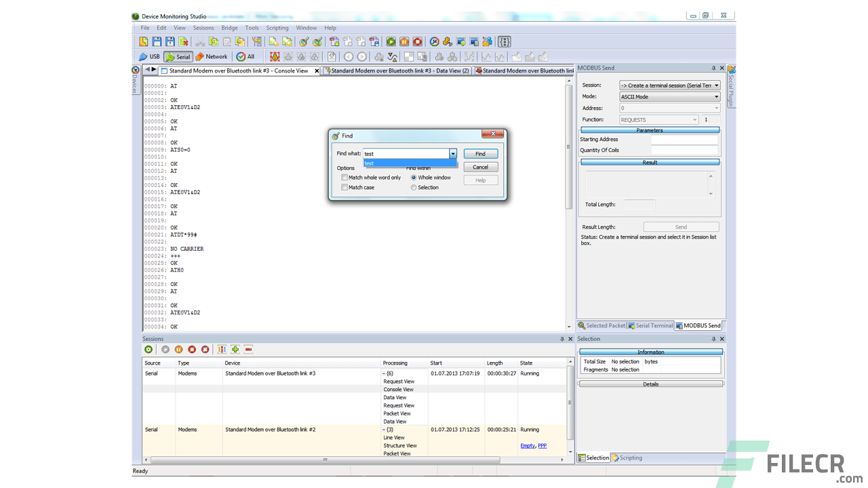This screenshot has height=488, width=868.
Task: Click the Quantity Of Coils input field
Action: [x=684, y=150]
